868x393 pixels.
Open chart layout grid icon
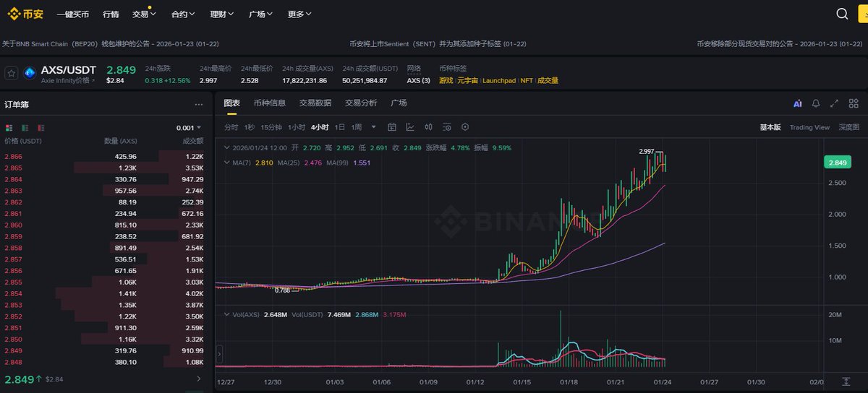853,104
